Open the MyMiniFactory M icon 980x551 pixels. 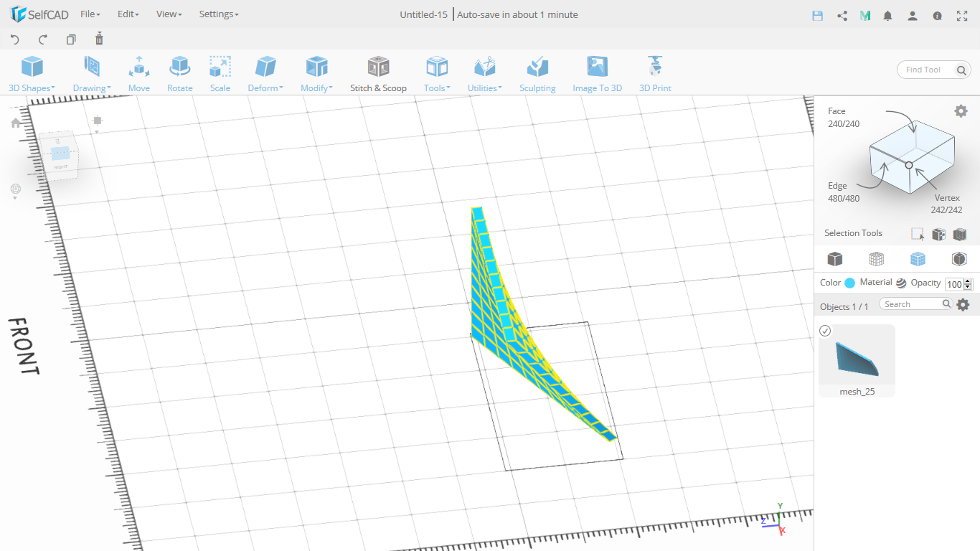[865, 16]
